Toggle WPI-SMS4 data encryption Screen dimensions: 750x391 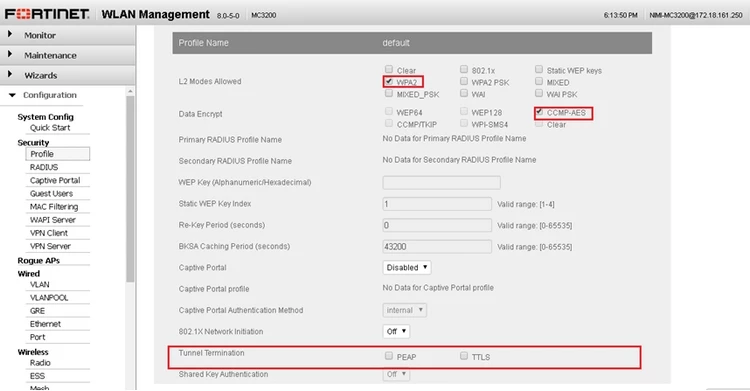click(x=464, y=123)
